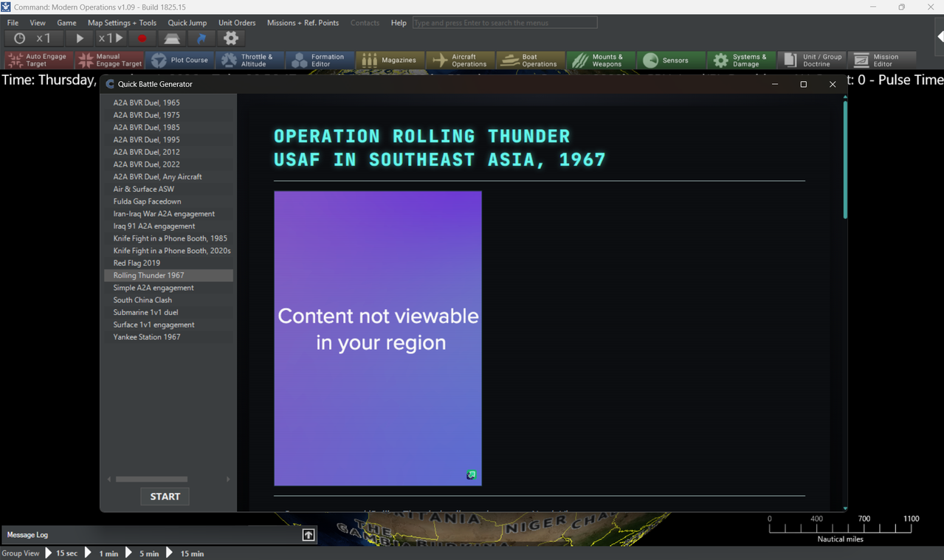Click the Auto Engage Target button
This screenshot has width=944, height=560.
[38, 61]
